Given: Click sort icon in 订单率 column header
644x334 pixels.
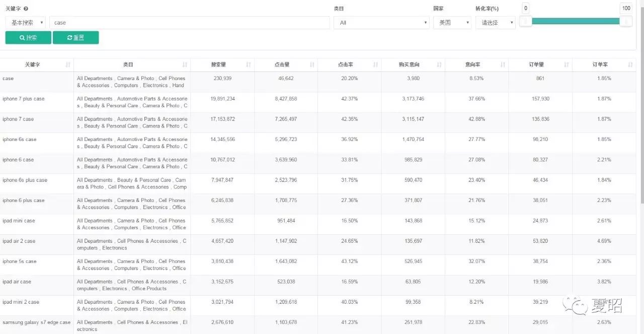Looking at the screenshot, I should (630, 64).
